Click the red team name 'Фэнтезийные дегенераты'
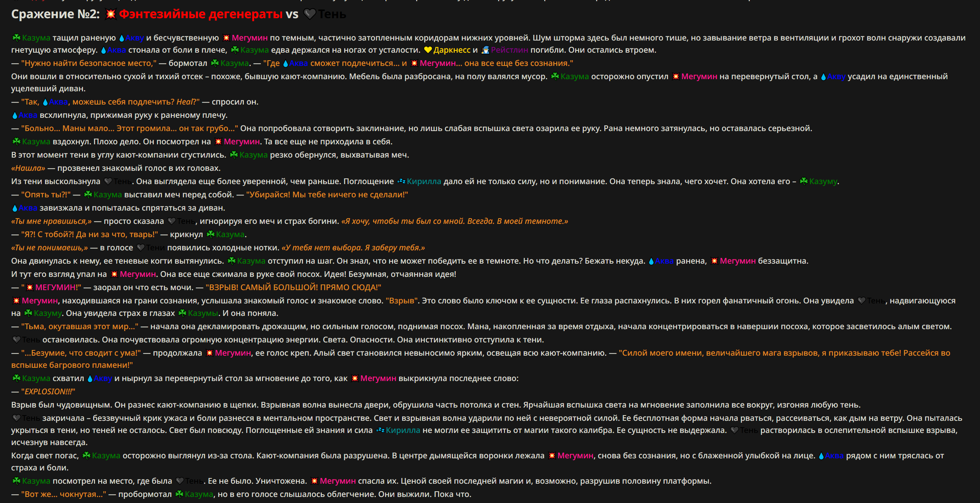Viewport: 980px width, 503px height. pos(200,14)
